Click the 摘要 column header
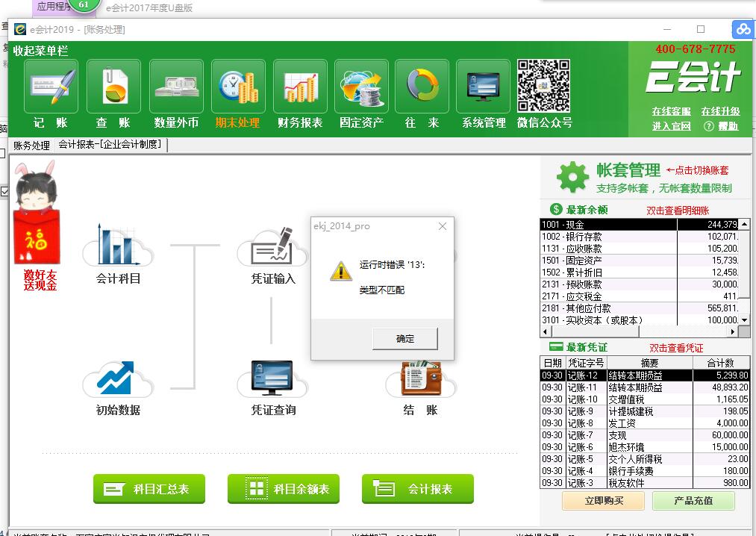The height and width of the screenshot is (536, 756). [x=649, y=363]
